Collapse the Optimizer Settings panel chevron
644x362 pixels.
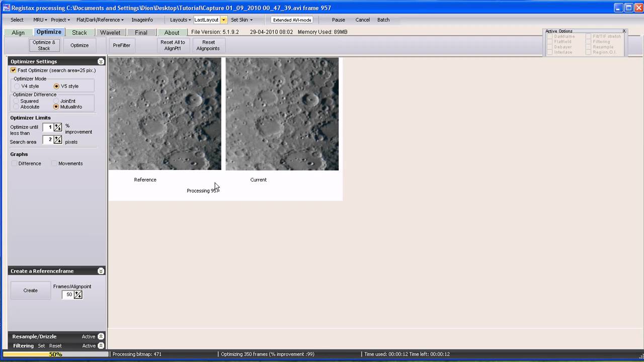101,61
